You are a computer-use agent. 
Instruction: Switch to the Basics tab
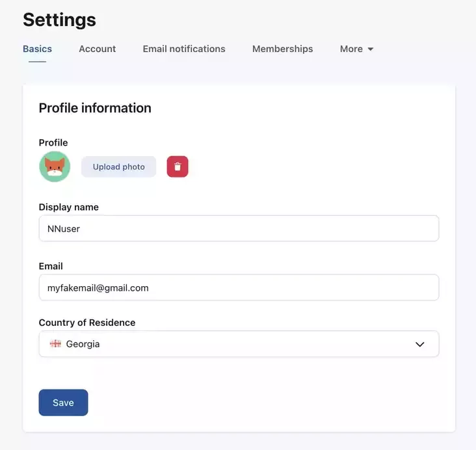tap(37, 49)
